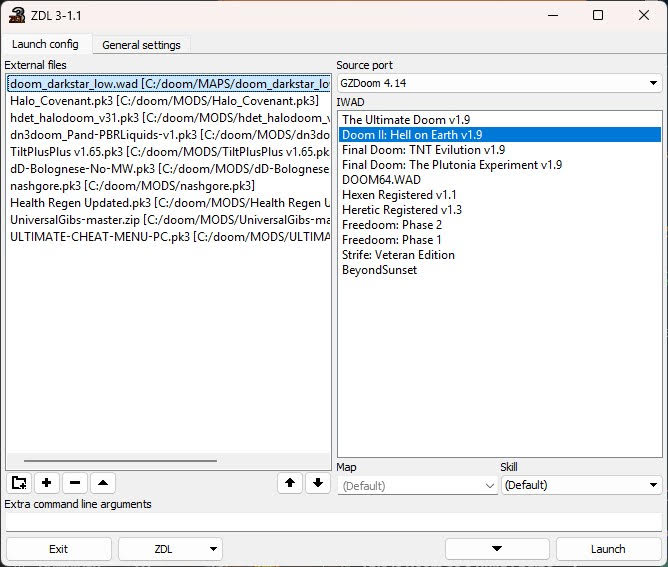Screen dimensions: 668x567
Task: Select dD-Bolognese-No-MW.pk3 entry
Action: click(x=169, y=169)
